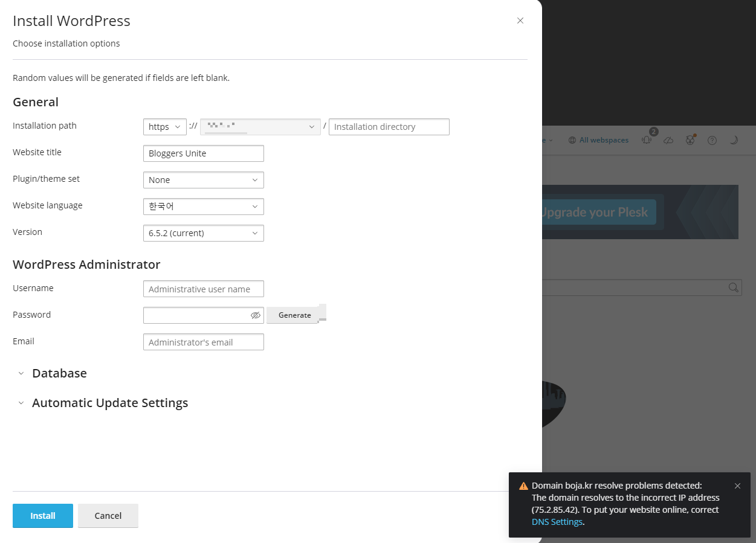Open DNS Settings link in notification
756x543 pixels.
(557, 522)
